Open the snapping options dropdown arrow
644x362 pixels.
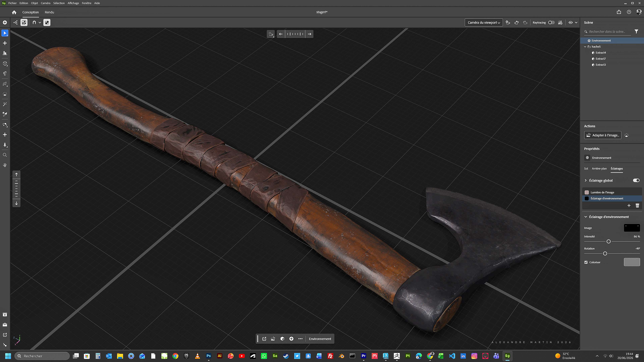40,22
